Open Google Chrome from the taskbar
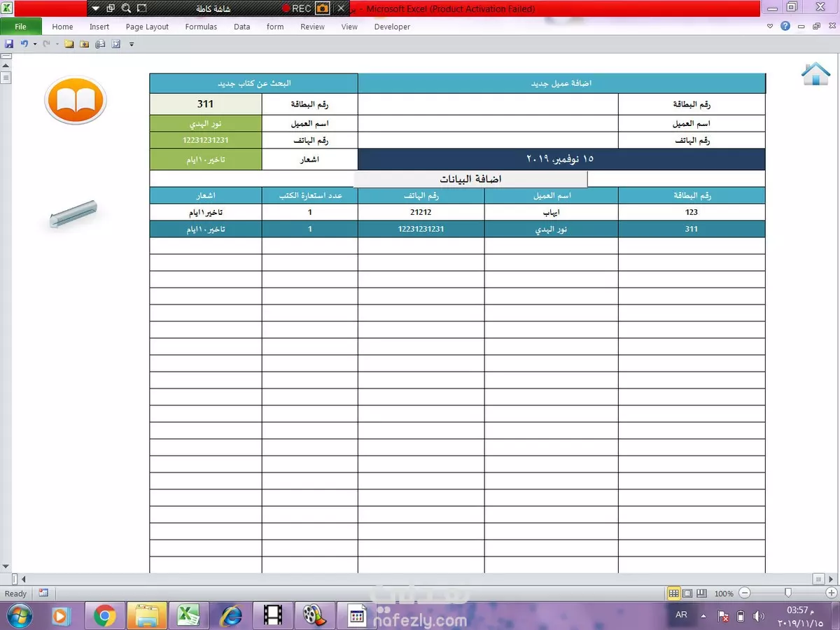This screenshot has height=630, width=840. [x=105, y=616]
